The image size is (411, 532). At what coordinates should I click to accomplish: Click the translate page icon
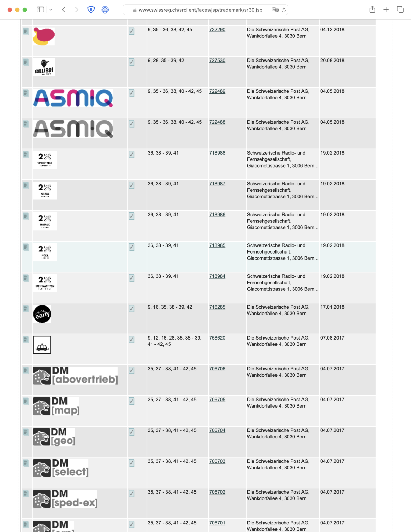click(275, 10)
